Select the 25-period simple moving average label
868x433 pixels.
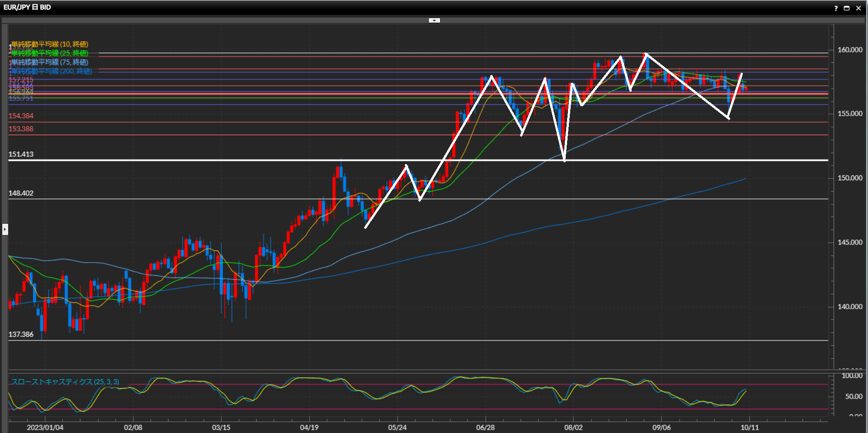coord(50,53)
